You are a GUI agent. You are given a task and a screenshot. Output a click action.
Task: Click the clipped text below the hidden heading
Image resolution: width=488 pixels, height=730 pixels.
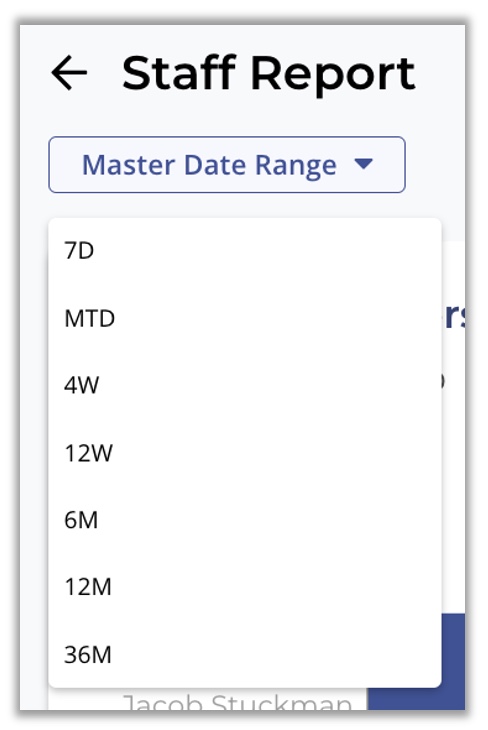pyautogui.click(x=442, y=381)
